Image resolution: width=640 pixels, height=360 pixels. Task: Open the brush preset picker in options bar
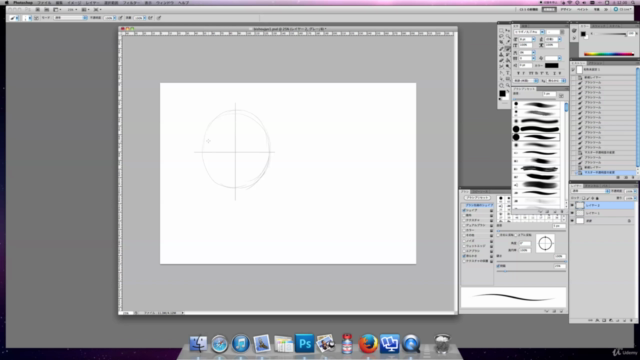(x=27, y=18)
